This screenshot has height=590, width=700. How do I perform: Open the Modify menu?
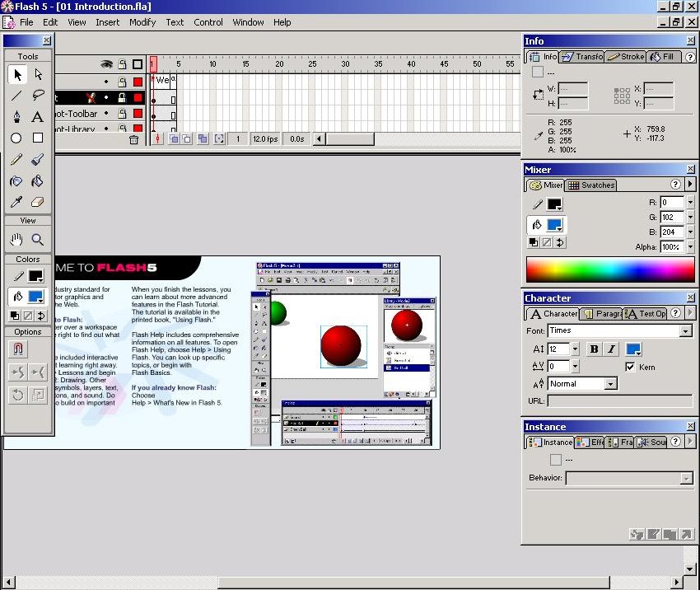(x=142, y=22)
